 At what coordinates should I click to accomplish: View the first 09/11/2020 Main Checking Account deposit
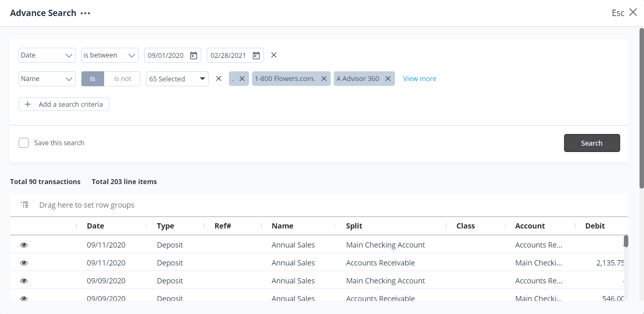24,245
